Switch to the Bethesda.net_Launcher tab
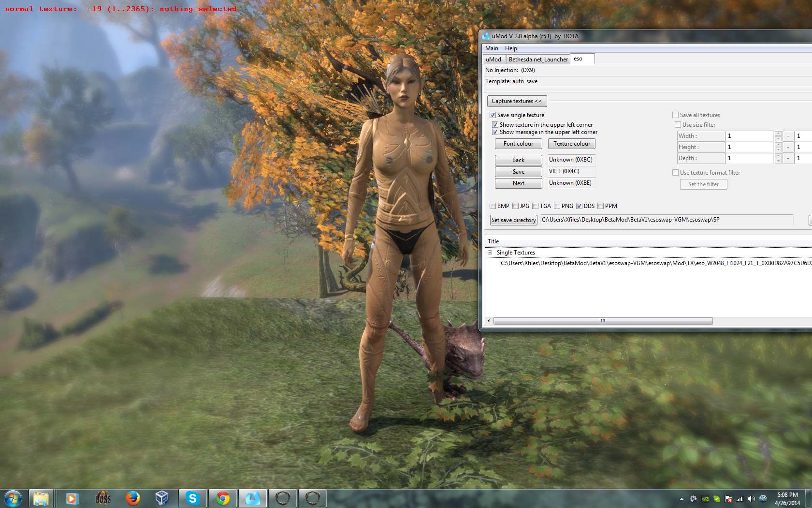The height and width of the screenshot is (508, 812). click(538, 60)
